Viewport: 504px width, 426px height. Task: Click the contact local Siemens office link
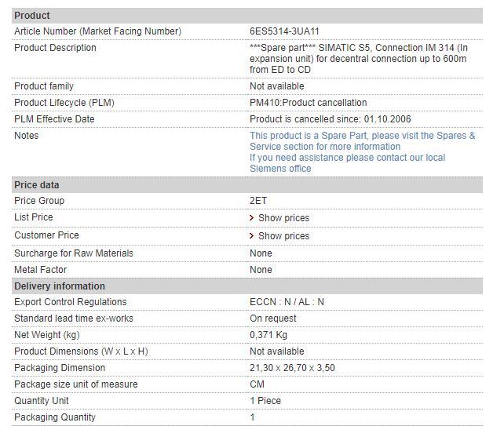(347, 162)
